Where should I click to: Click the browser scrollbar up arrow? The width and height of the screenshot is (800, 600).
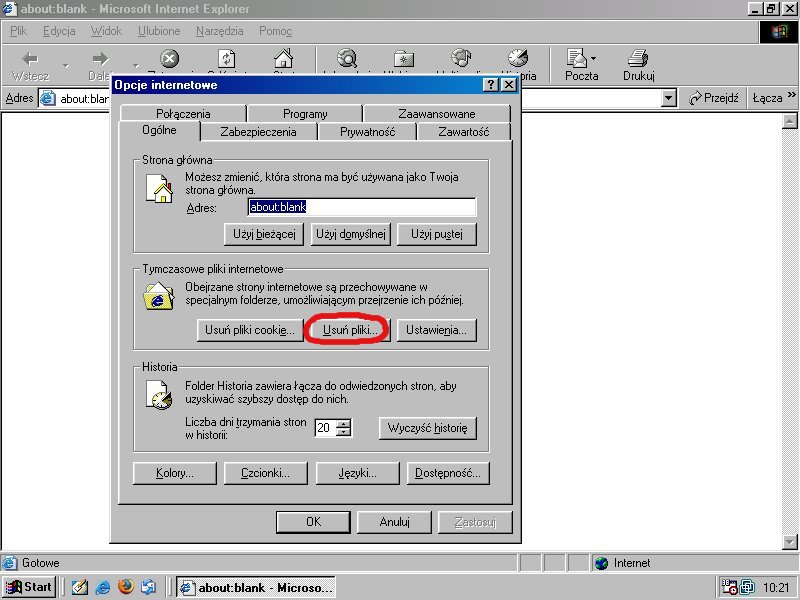(x=789, y=121)
